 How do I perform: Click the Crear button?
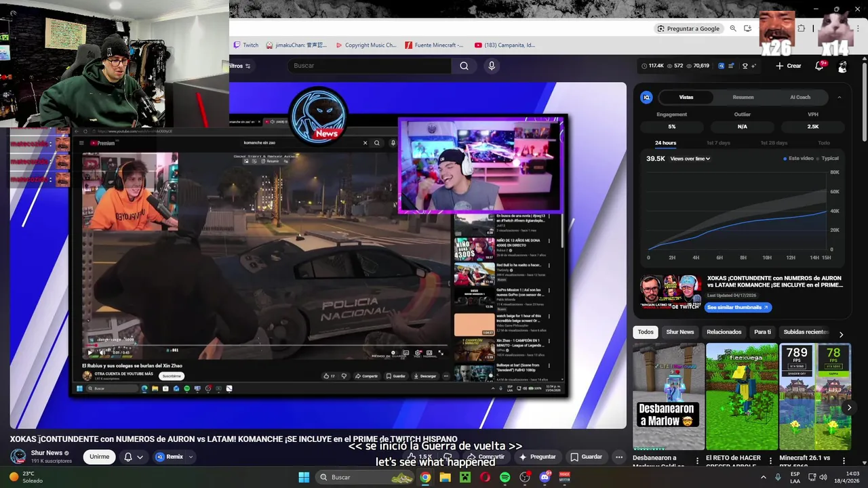point(789,66)
